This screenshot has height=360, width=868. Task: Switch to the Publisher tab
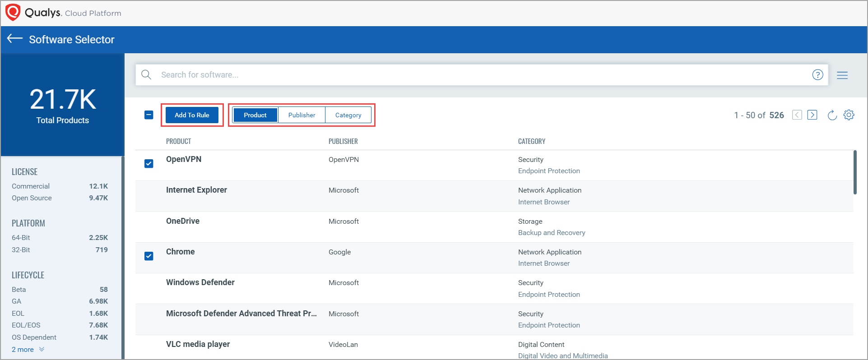tap(302, 115)
